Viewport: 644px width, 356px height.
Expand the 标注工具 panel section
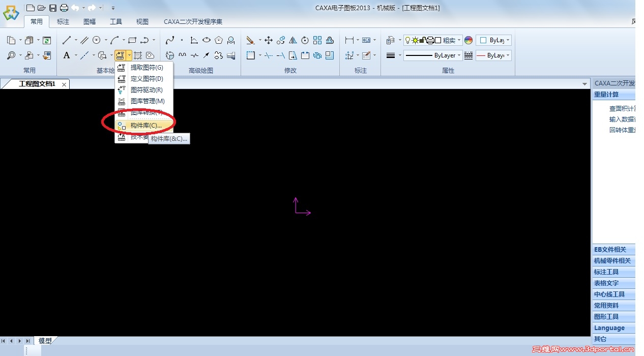pos(614,272)
